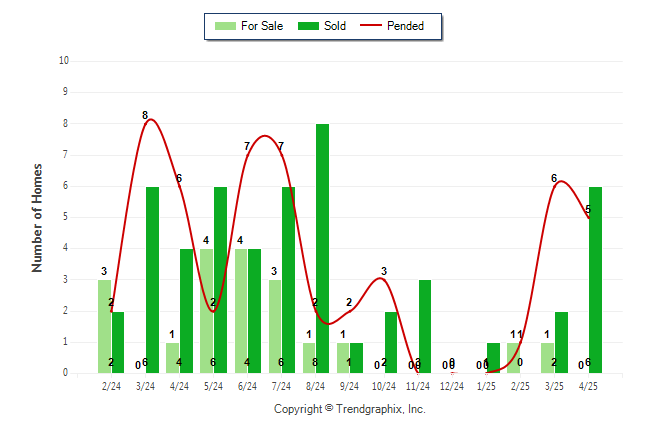Screen dimensions: 646x434
Task: Click the x-axis label 8/24
Action: pos(316,386)
